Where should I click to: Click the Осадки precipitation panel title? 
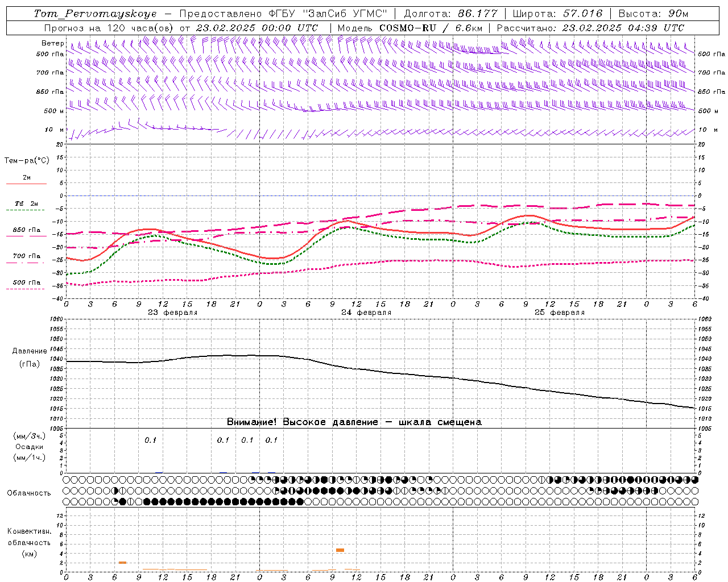pos(30,447)
